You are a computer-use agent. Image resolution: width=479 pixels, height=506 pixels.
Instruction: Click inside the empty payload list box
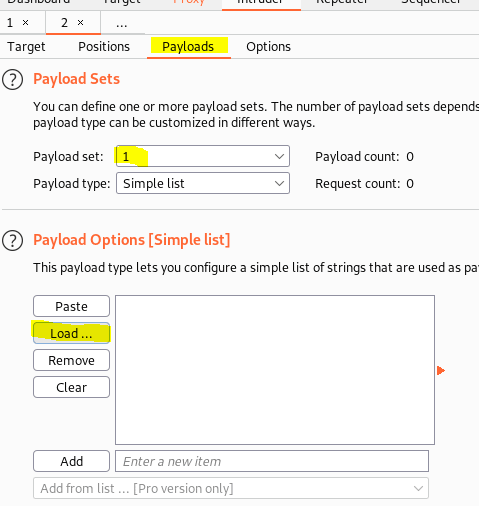coord(275,370)
